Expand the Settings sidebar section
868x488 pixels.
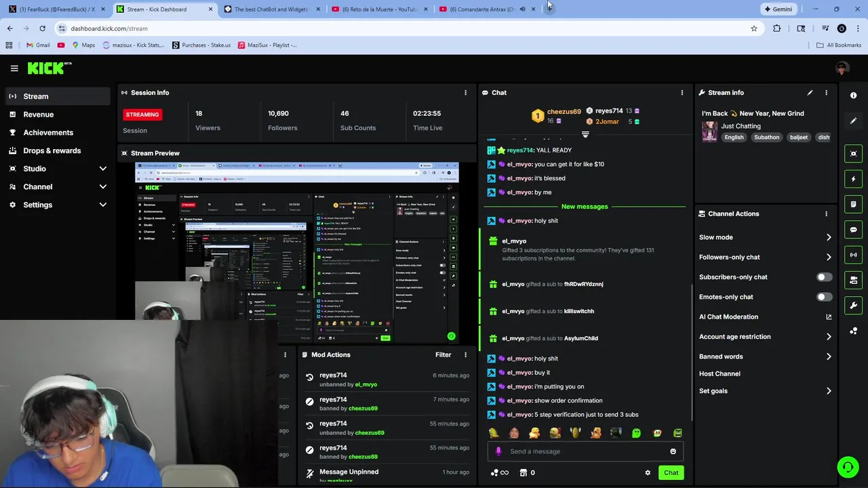tap(103, 205)
